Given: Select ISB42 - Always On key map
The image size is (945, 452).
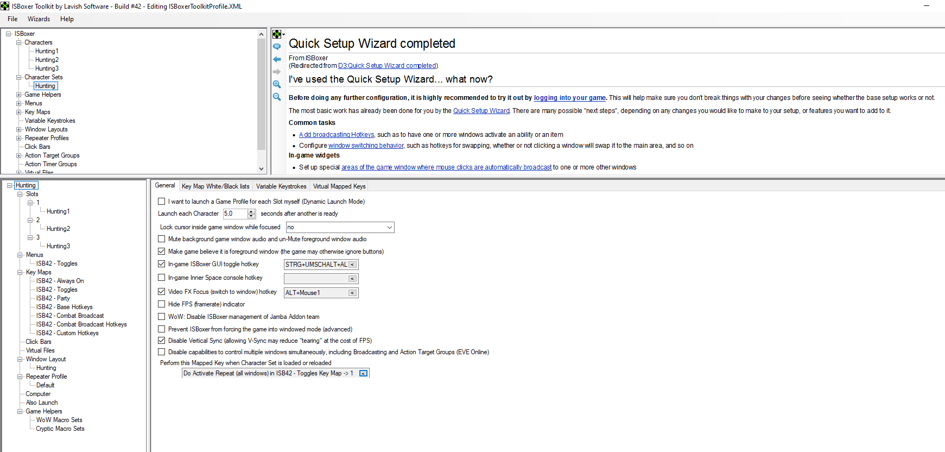Looking at the screenshot, I should (x=60, y=281).
